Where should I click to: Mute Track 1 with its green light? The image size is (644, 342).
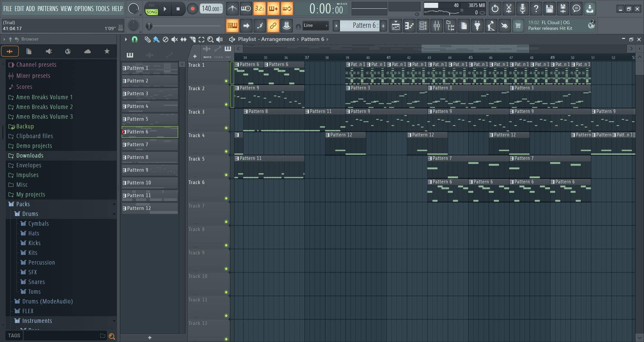pyautogui.click(x=226, y=81)
